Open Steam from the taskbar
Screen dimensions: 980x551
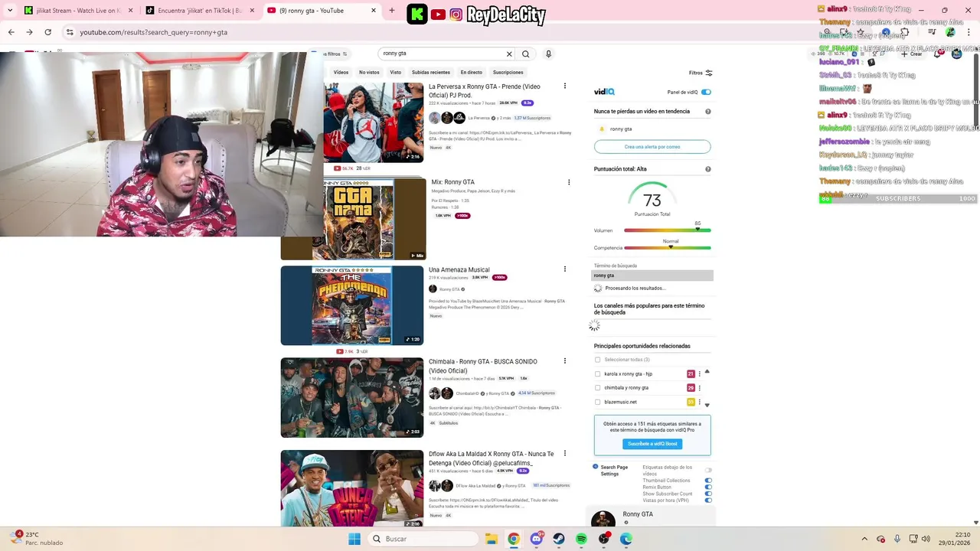point(559,539)
